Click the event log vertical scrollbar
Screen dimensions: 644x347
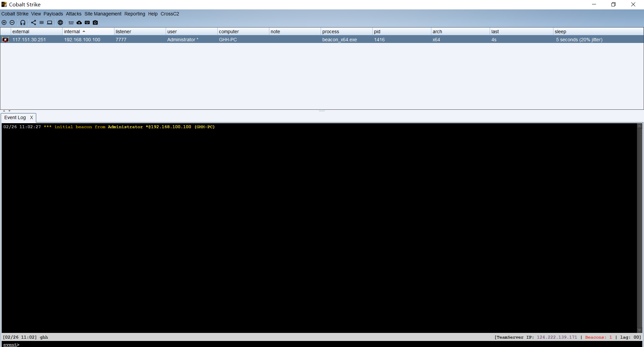click(x=640, y=228)
